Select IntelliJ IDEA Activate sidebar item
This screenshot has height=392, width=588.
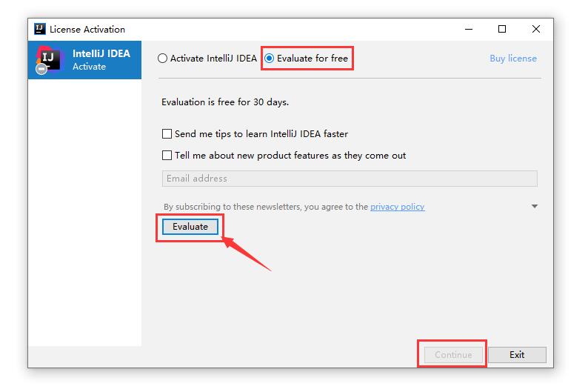point(84,60)
